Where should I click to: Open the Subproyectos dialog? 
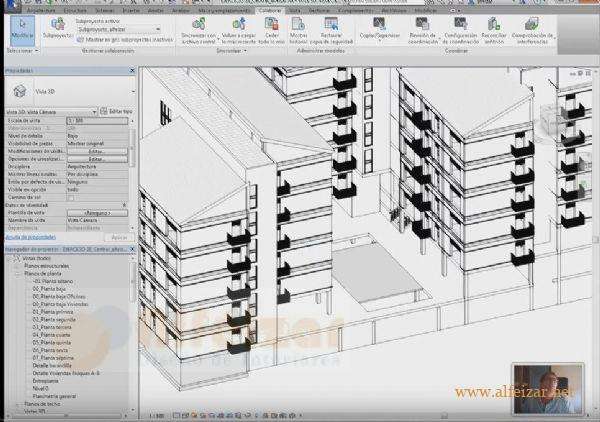pos(58,28)
